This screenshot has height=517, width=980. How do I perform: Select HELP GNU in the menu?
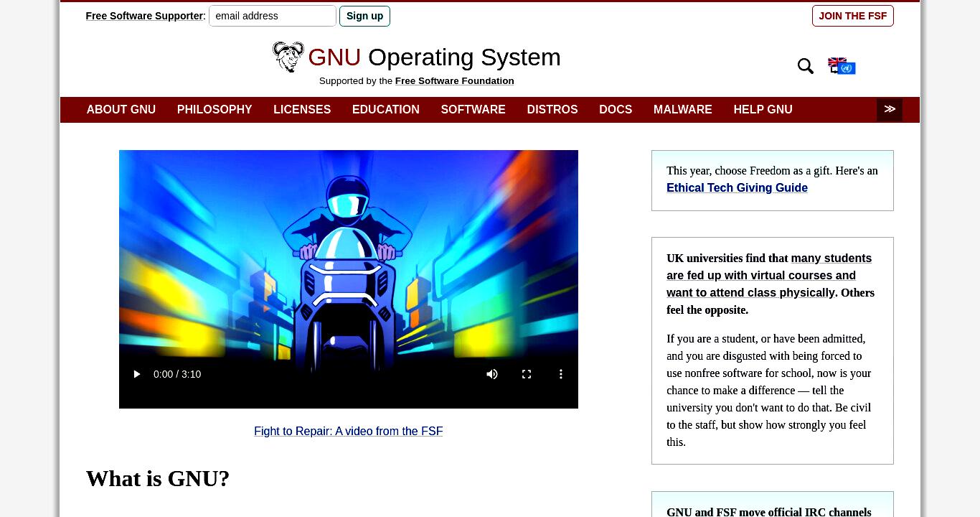[x=763, y=109]
